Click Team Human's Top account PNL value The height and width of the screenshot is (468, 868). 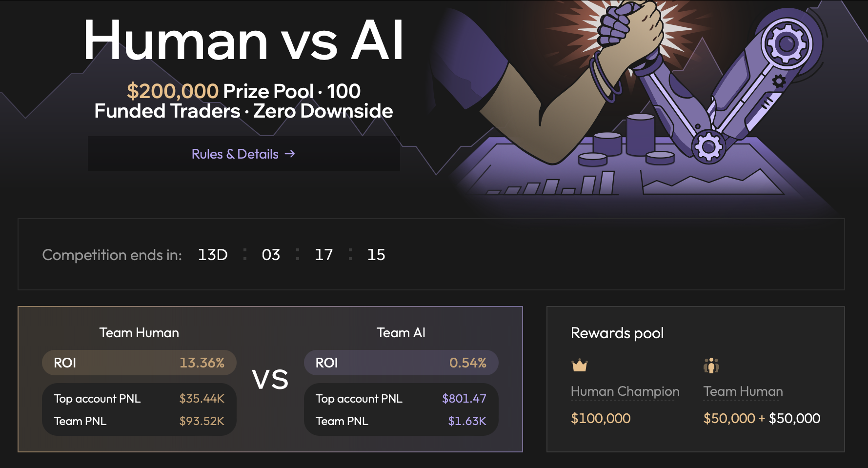coord(202,399)
